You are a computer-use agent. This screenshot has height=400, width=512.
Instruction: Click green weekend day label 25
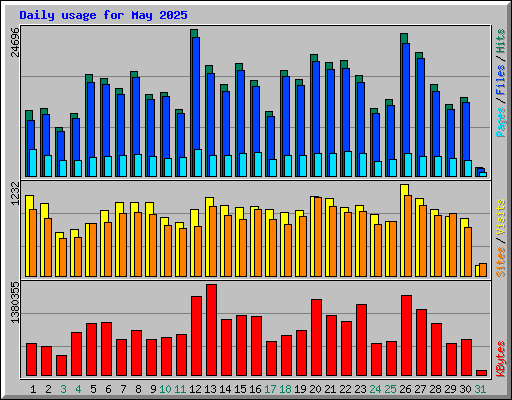click(x=390, y=389)
